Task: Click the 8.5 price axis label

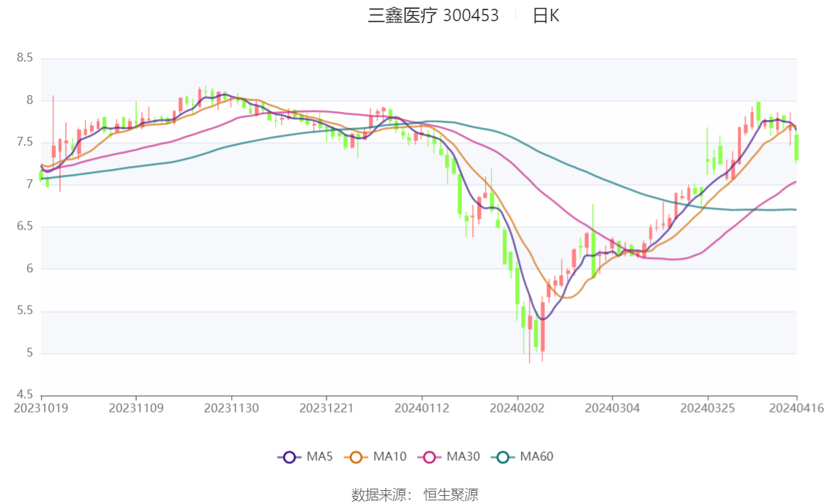Action: point(25,58)
